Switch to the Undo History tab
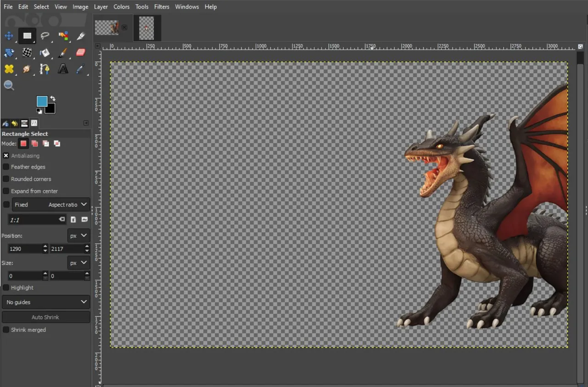 pyautogui.click(x=15, y=123)
